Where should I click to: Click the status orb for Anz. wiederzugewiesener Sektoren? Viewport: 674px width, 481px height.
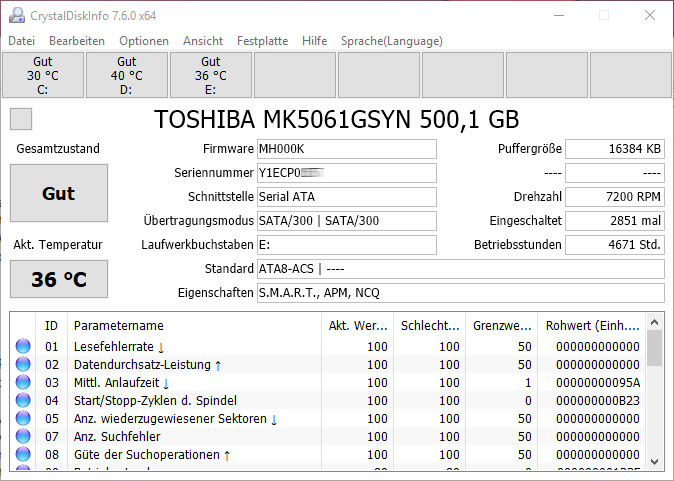(x=23, y=418)
